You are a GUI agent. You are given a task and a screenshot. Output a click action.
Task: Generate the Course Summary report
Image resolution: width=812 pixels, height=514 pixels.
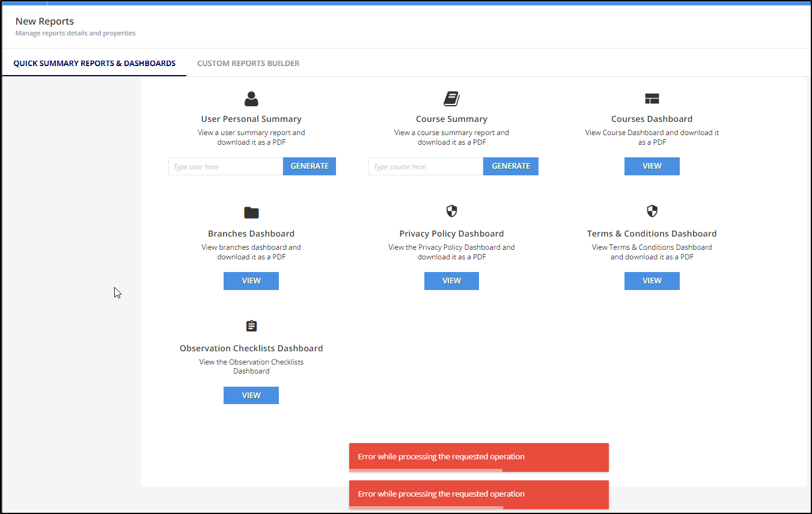(511, 166)
